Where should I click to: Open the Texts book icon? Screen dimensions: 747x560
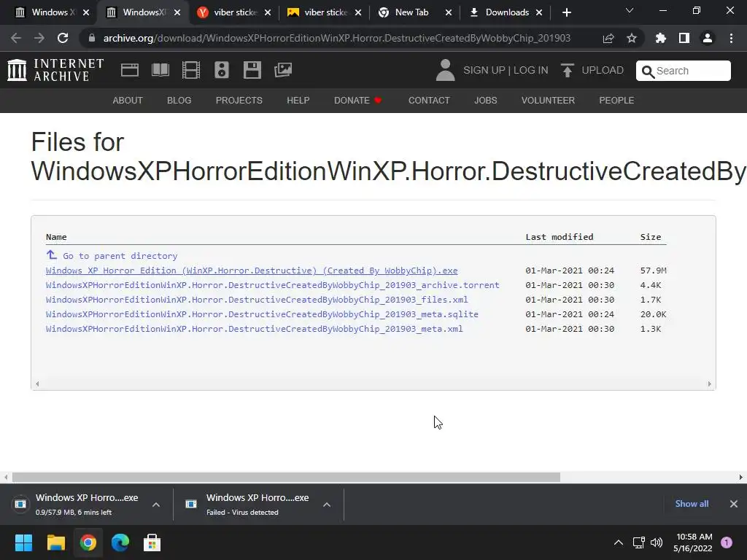[x=160, y=70]
